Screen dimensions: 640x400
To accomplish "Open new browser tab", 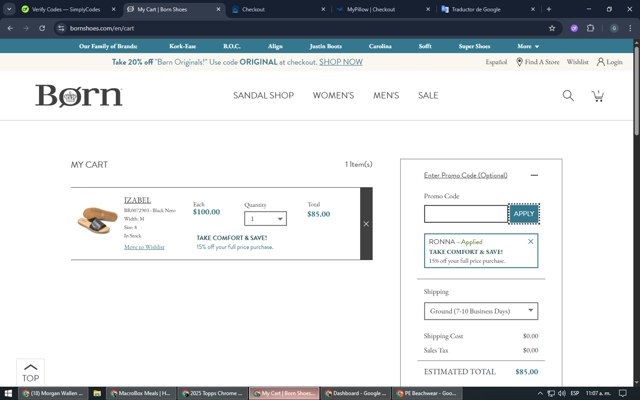I will click(x=549, y=9).
